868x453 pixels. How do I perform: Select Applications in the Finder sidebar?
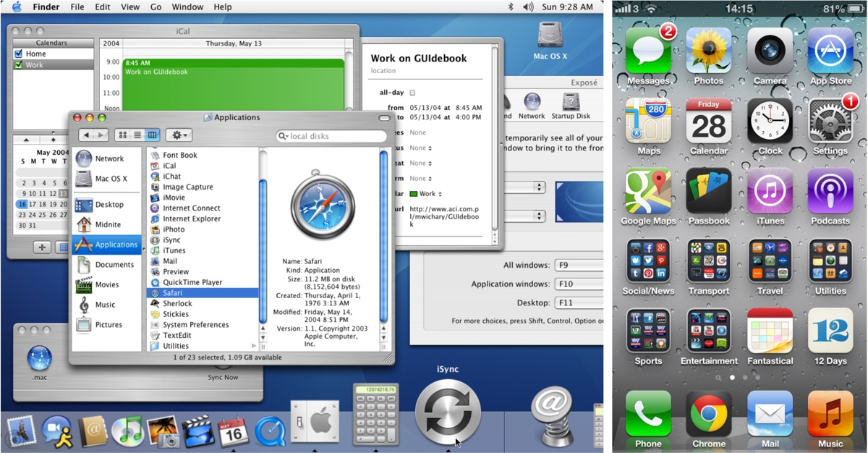[x=106, y=245]
